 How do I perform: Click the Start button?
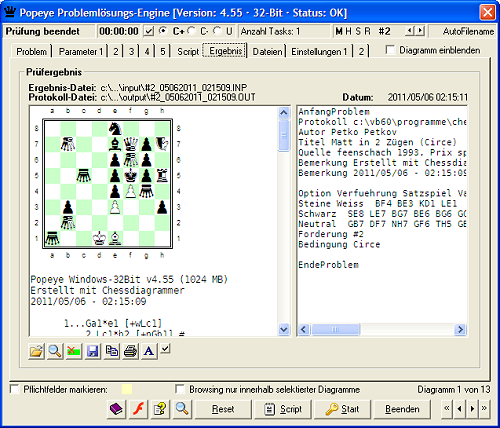pos(343,409)
